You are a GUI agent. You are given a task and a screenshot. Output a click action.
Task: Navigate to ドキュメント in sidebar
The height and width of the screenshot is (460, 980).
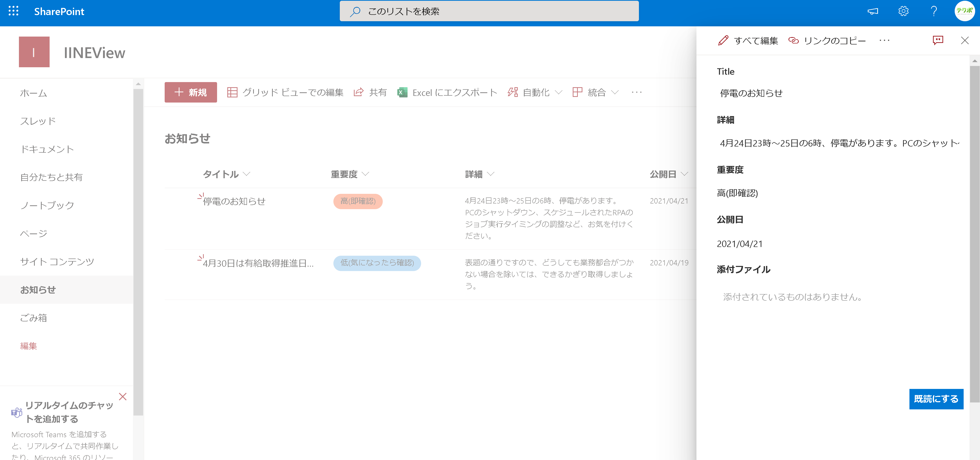tap(47, 149)
